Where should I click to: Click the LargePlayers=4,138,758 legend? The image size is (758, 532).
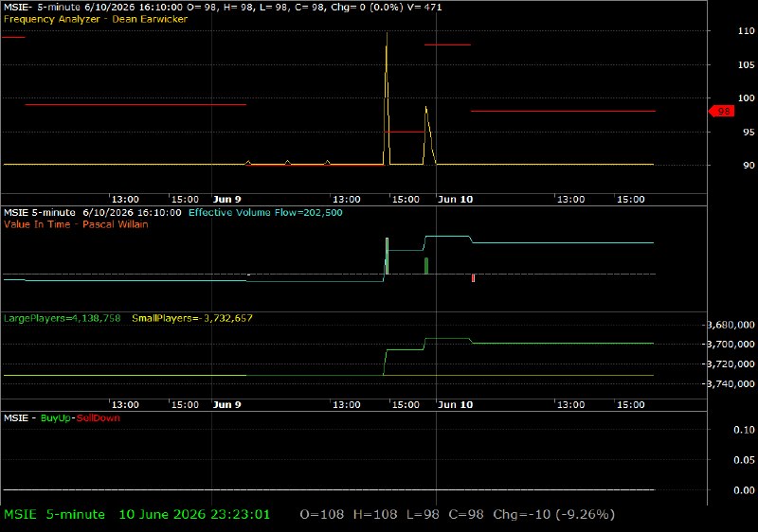tap(63, 318)
